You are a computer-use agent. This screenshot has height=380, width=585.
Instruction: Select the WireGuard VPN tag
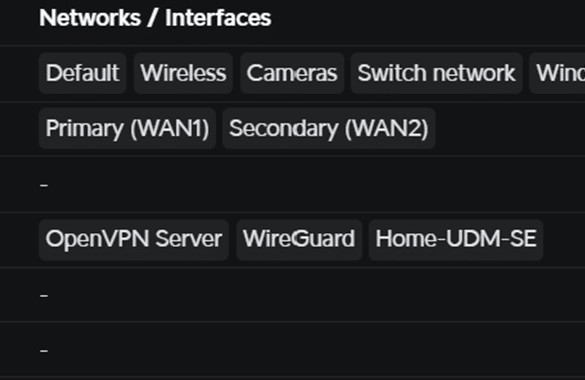pos(299,239)
